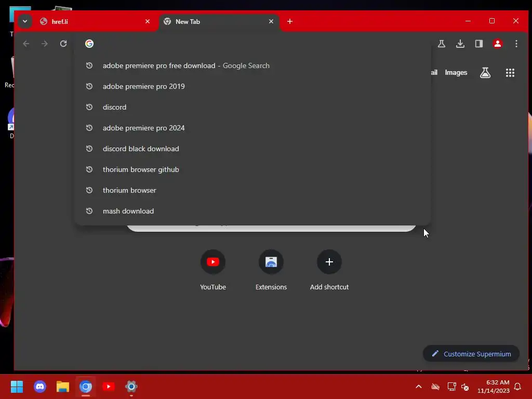Viewport: 532px width, 399px height.
Task: Open the YouTube shortcut
Action: click(213, 270)
